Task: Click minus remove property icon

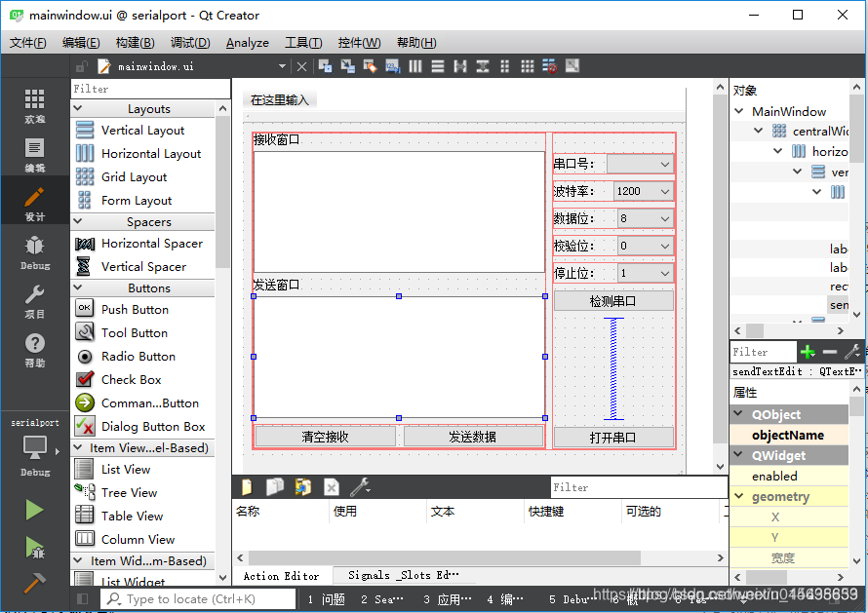Action: [829, 352]
